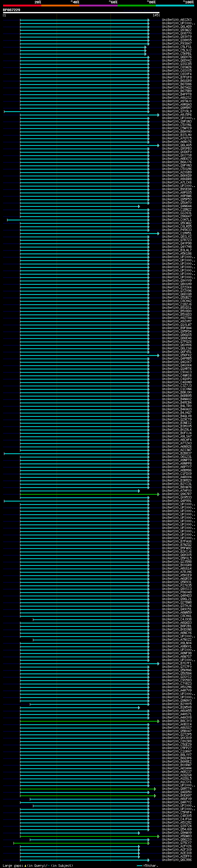Click the label UniRef100_B7G7F1

point(177,664)
